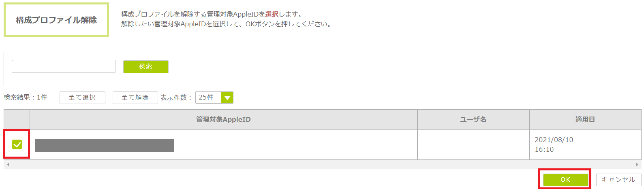
Task: Uncheck the checkbox in the AppleID row
Action: 17,144
